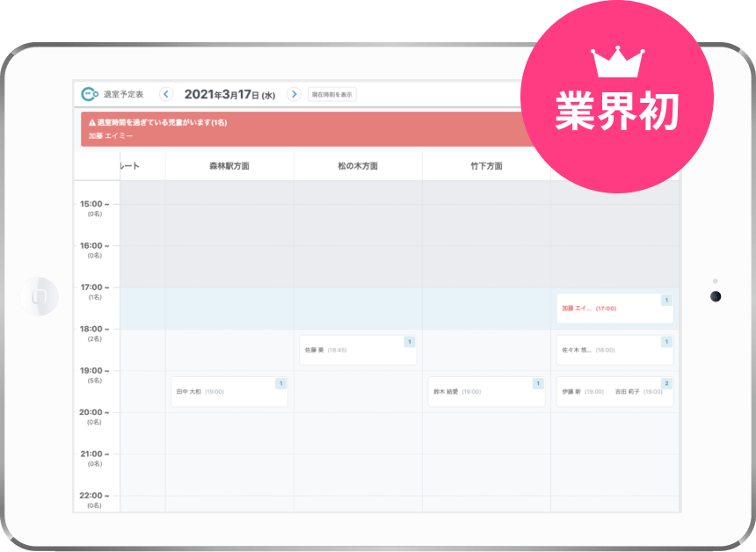Click the pink 業界初 badge
Viewport: 756px width, 552px height.
pyautogui.click(x=617, y=97)
